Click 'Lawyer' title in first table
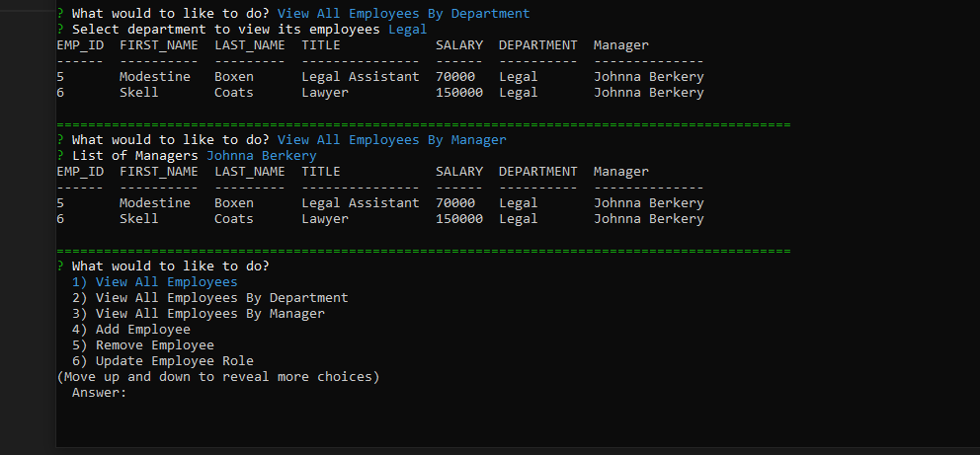The image size is (980, 455). (x=325, y=93)
